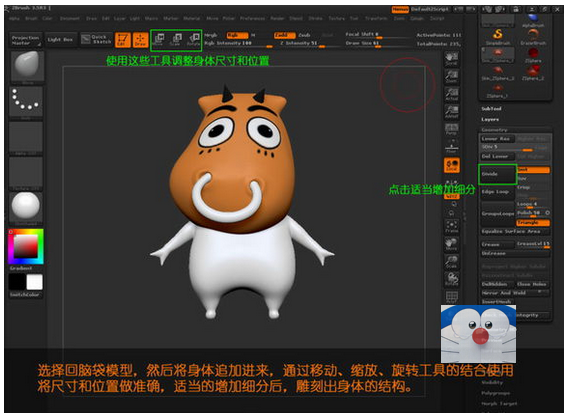Pick a color in the color picker

pyautogui.click(x=26, y=247)
